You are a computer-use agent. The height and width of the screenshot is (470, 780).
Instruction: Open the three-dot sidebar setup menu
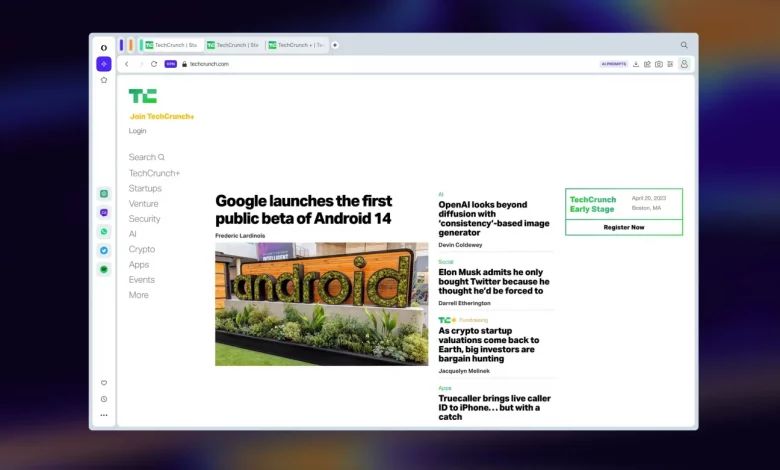click(103, 415)
